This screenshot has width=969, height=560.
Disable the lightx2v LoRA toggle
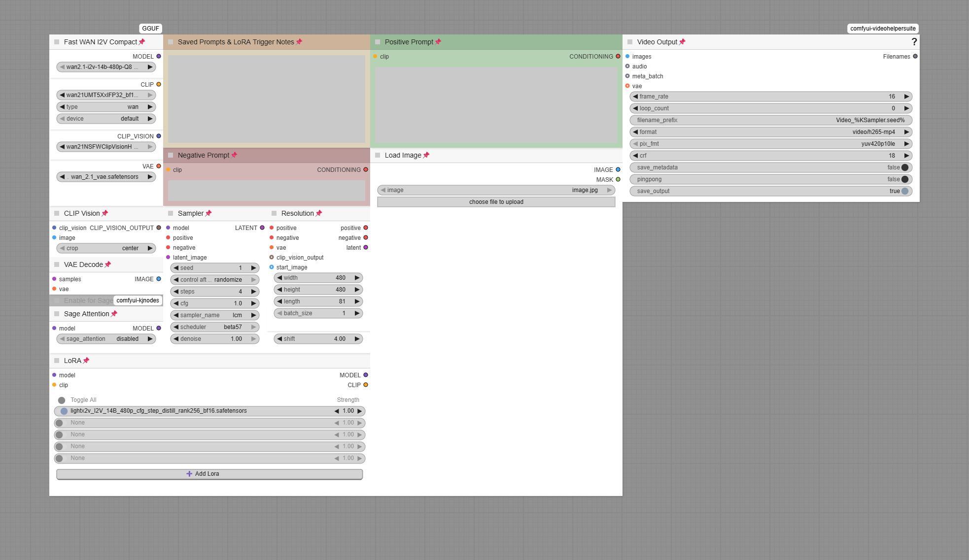click(x=64, y=411)
